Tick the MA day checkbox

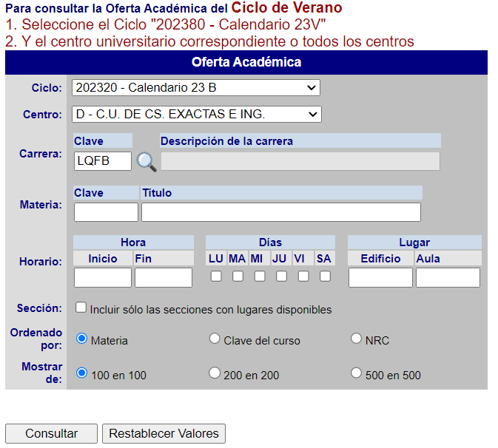(x=238, y=276)
